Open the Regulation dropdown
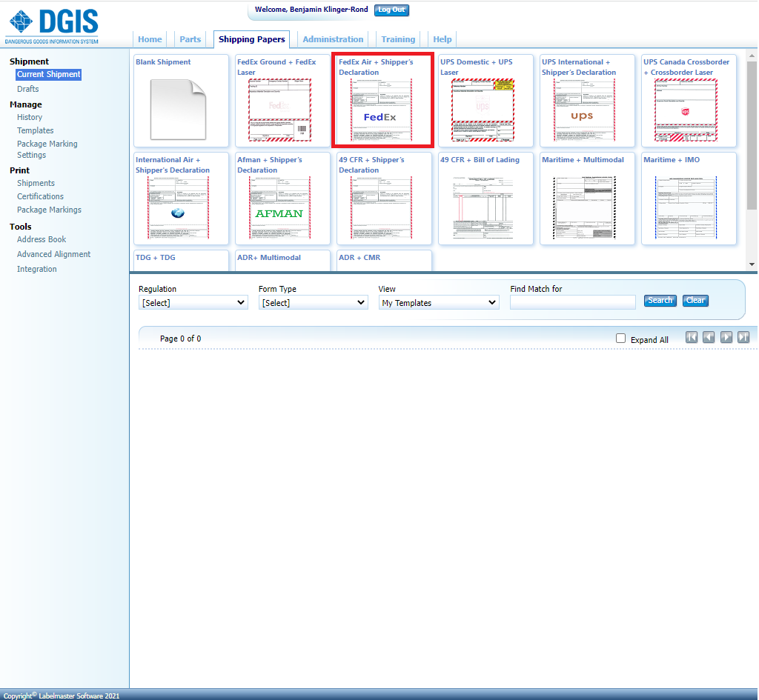Screen dimensions: 759x700 click(193, 302)
